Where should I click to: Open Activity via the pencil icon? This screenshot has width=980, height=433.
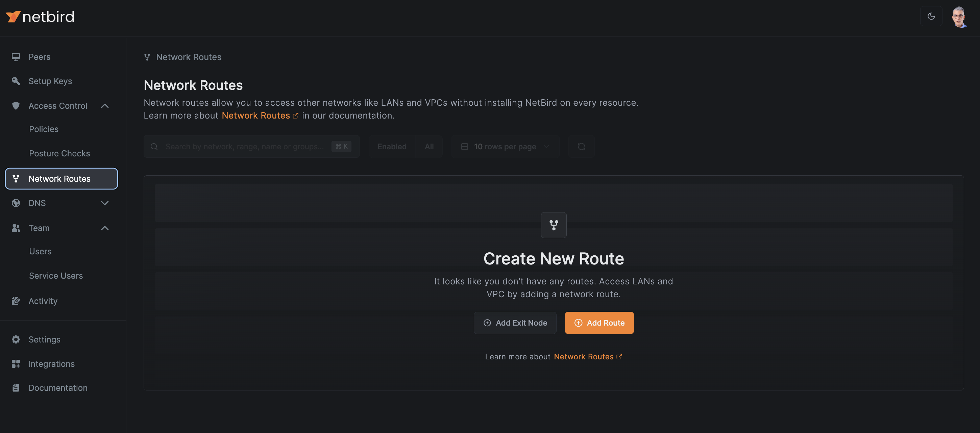[16, 301]
